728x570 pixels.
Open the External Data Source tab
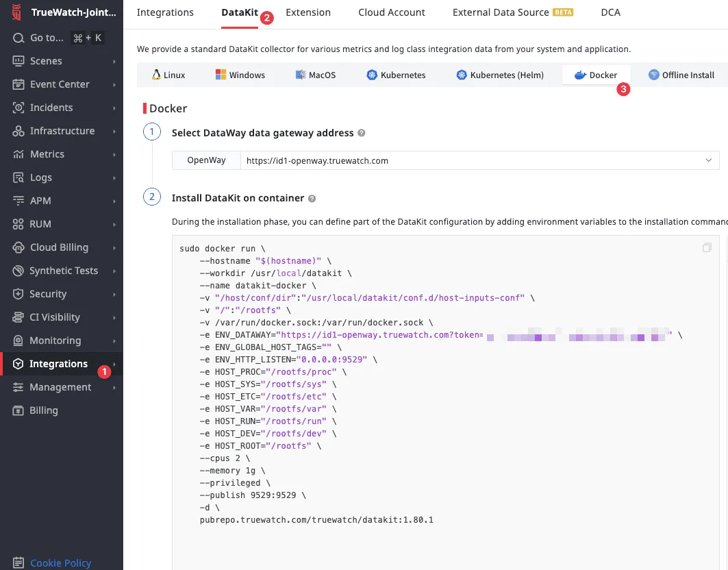point(512,12)
